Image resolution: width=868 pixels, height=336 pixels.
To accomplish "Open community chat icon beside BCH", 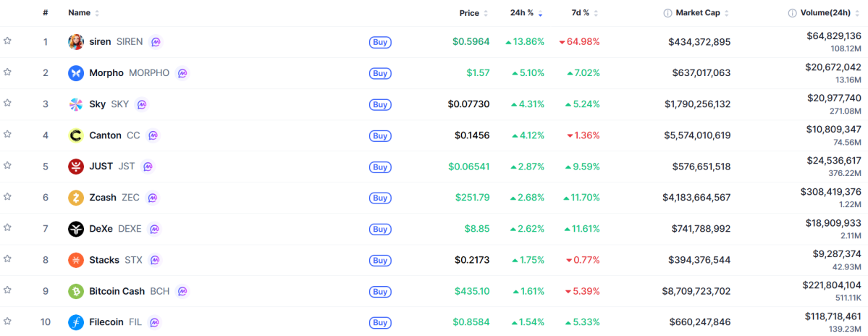I will point(182,291).
